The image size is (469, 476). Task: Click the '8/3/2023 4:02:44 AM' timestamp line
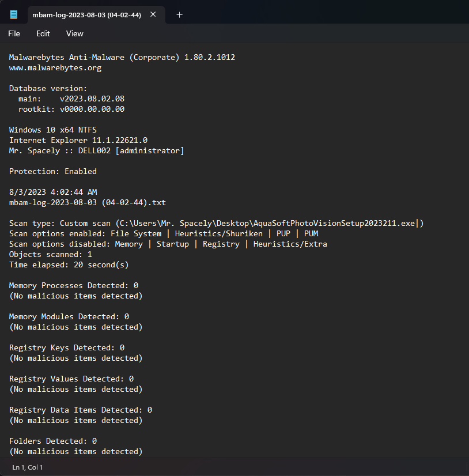[53, 192]
